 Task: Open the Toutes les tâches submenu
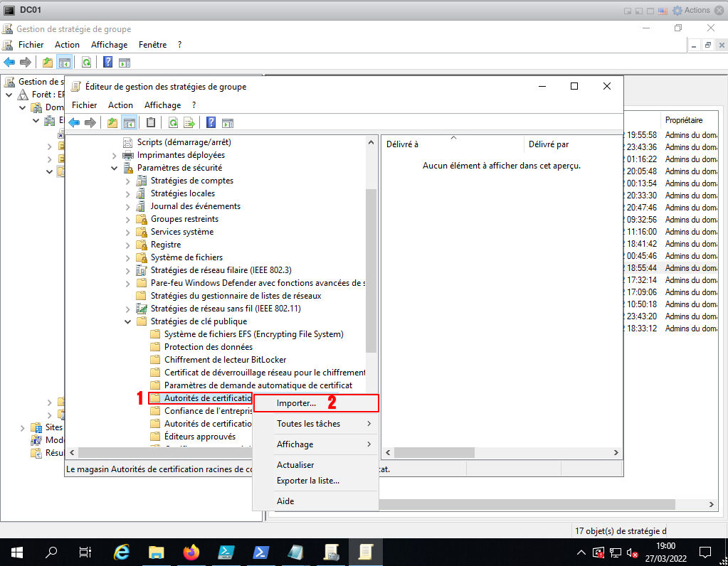pyautogui.click(x=308, y=424)
